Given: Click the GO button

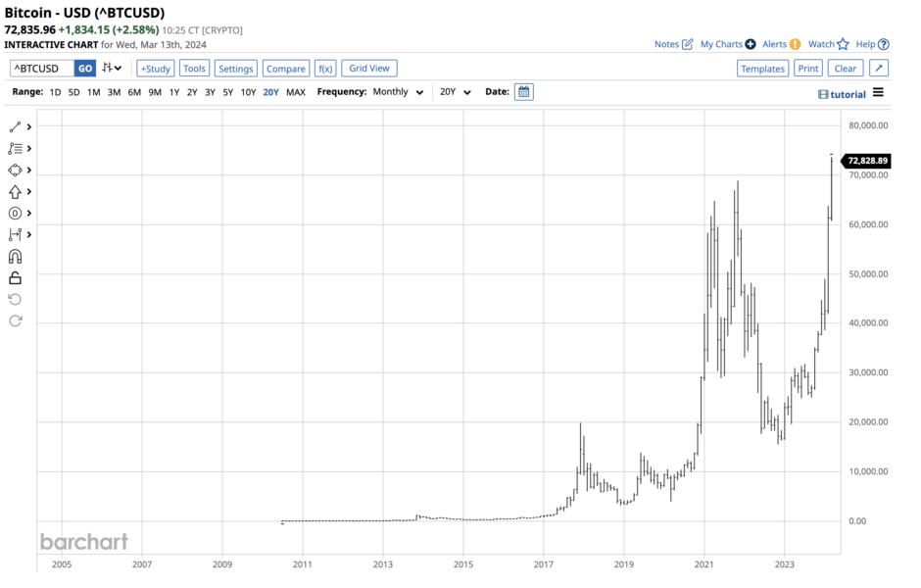Looking at the screenshot, I should (x=85, y=69).
